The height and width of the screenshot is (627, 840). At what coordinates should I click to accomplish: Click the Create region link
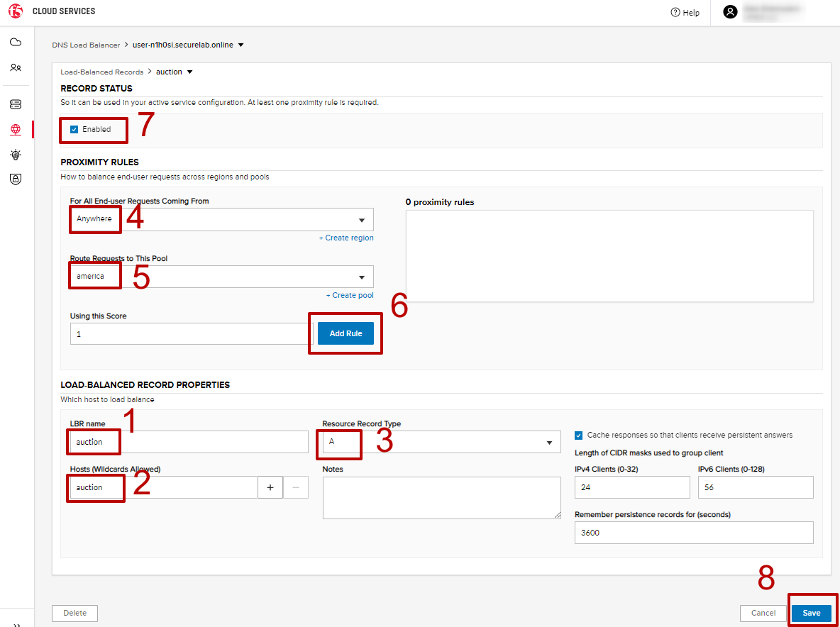pyautogui.click(x=346, y=238)
